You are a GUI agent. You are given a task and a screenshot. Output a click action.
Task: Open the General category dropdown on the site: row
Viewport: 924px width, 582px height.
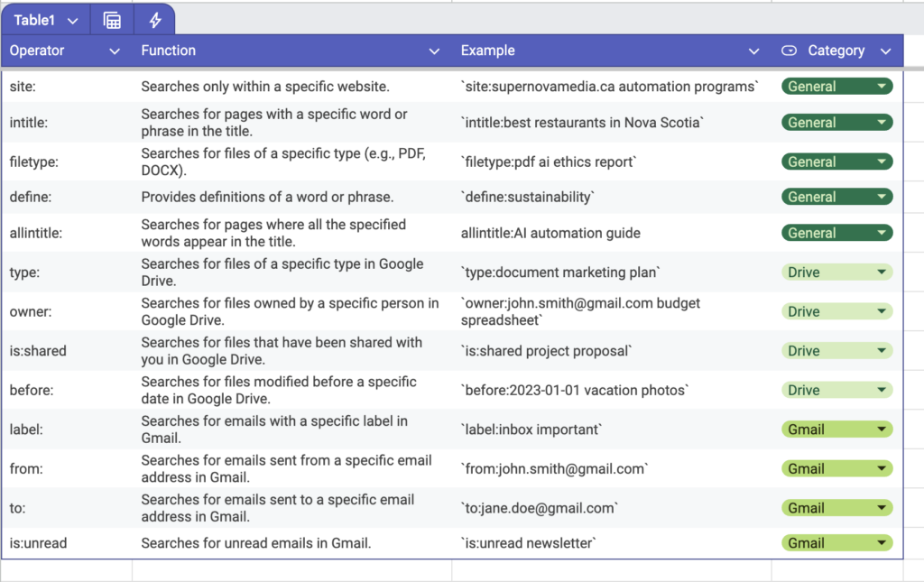coord(882,86)
